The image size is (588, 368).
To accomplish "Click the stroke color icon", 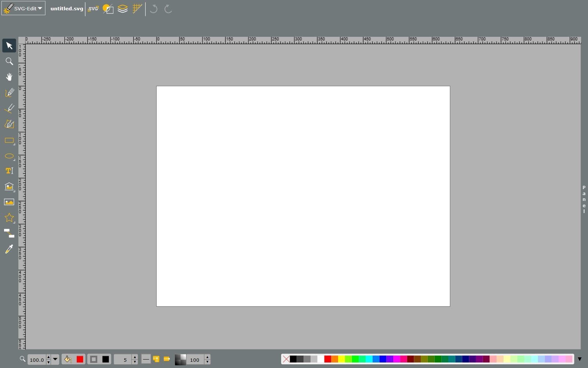I will tap(94, 359).
